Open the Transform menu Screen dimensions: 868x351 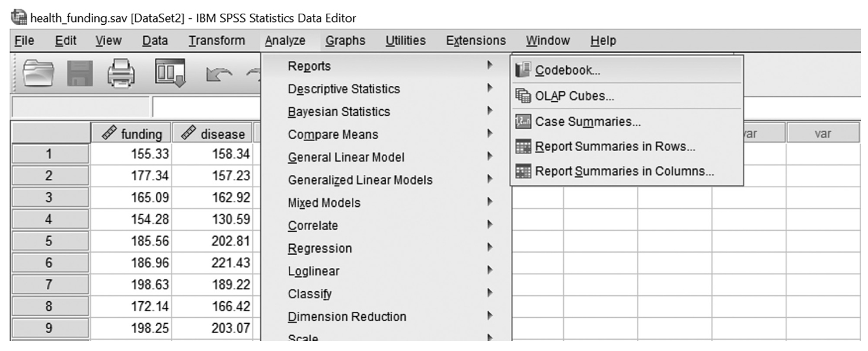click(x=216, y=41)
